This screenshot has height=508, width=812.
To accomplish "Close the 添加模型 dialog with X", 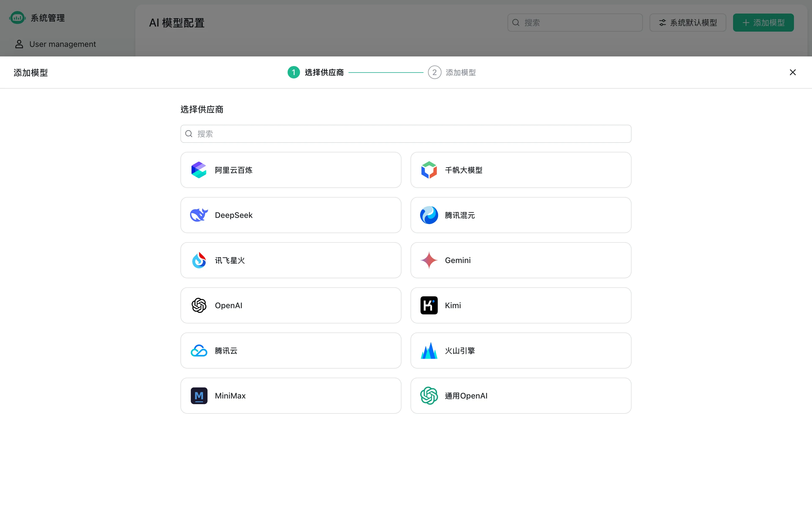I will [x=793, y=72].
